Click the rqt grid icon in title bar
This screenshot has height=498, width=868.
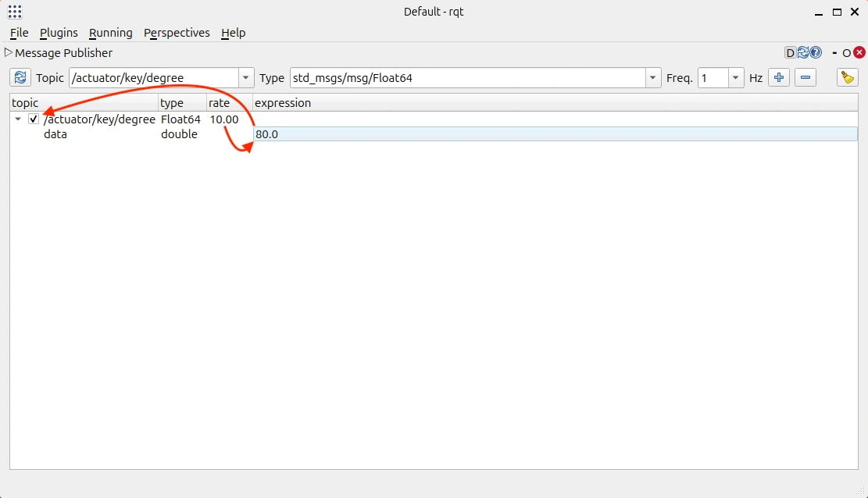pyautogui.click(x=15, y=12)
